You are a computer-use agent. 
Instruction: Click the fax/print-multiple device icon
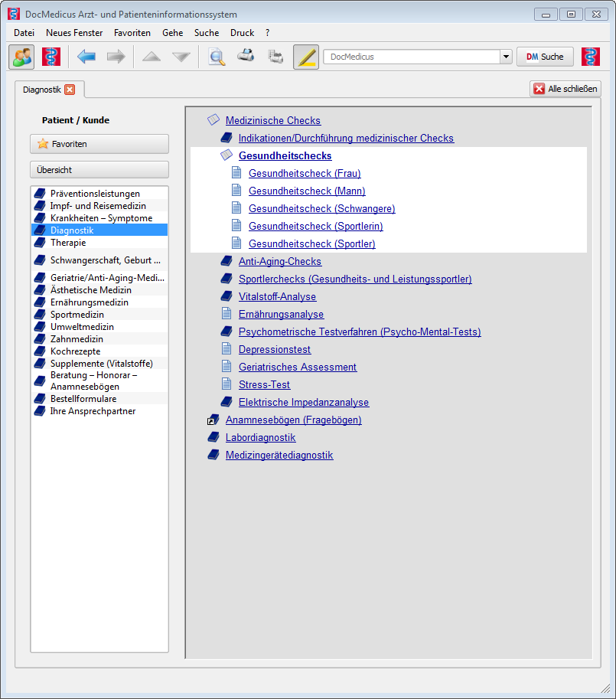(275, 57)
